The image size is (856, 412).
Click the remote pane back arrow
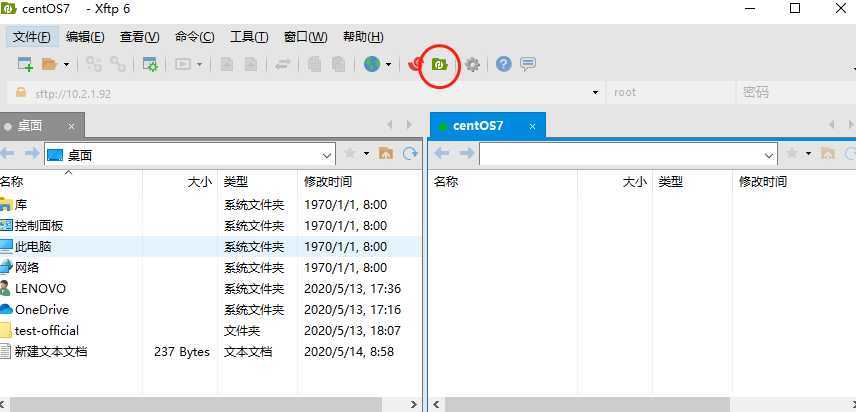[442, 154]
